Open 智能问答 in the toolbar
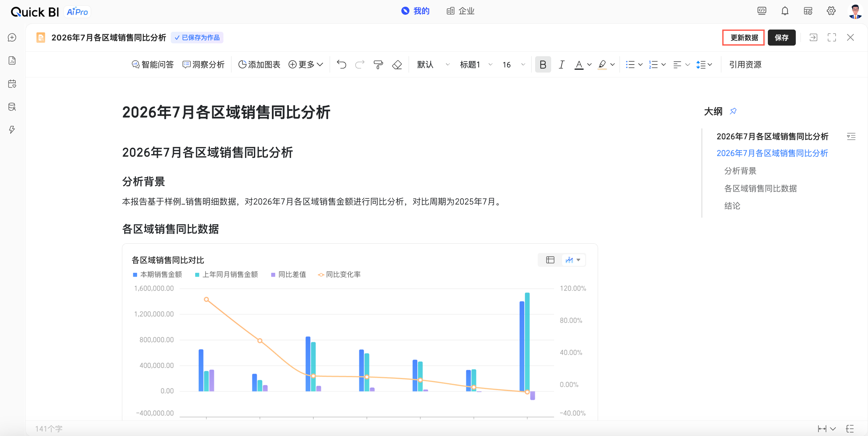868x436 pixels. [153, 64]
